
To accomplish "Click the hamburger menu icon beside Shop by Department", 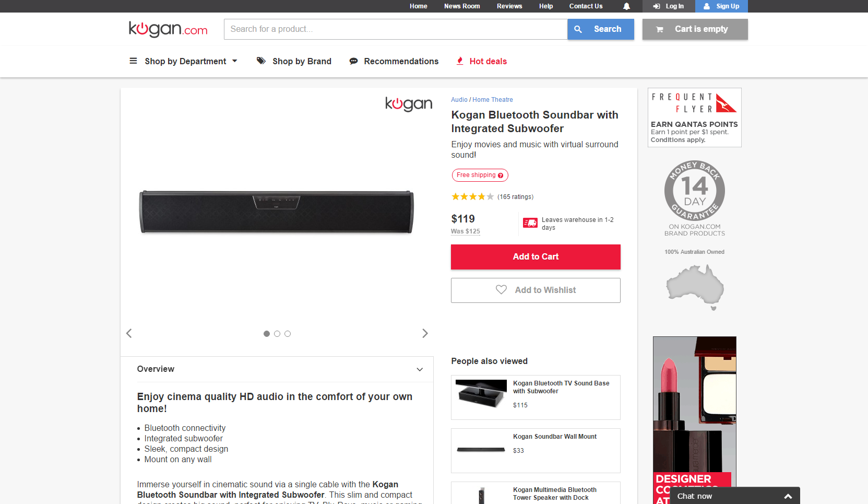I will point(133,61).
